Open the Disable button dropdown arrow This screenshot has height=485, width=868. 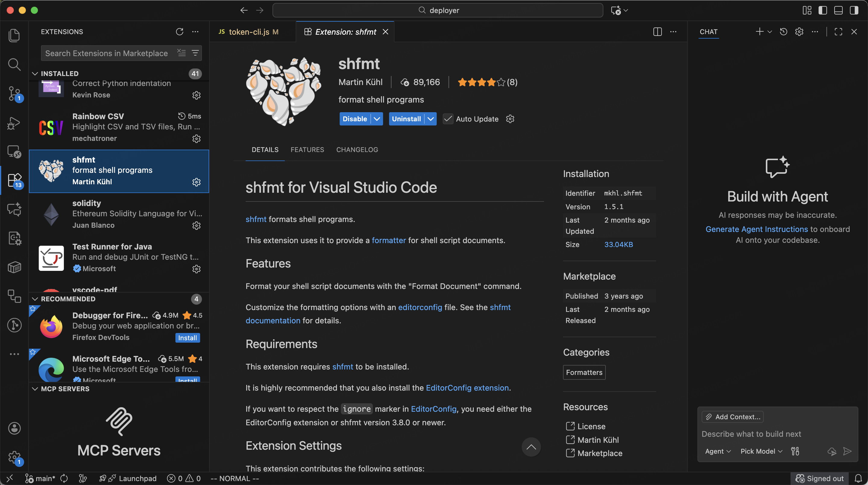[x=377, y=119]
